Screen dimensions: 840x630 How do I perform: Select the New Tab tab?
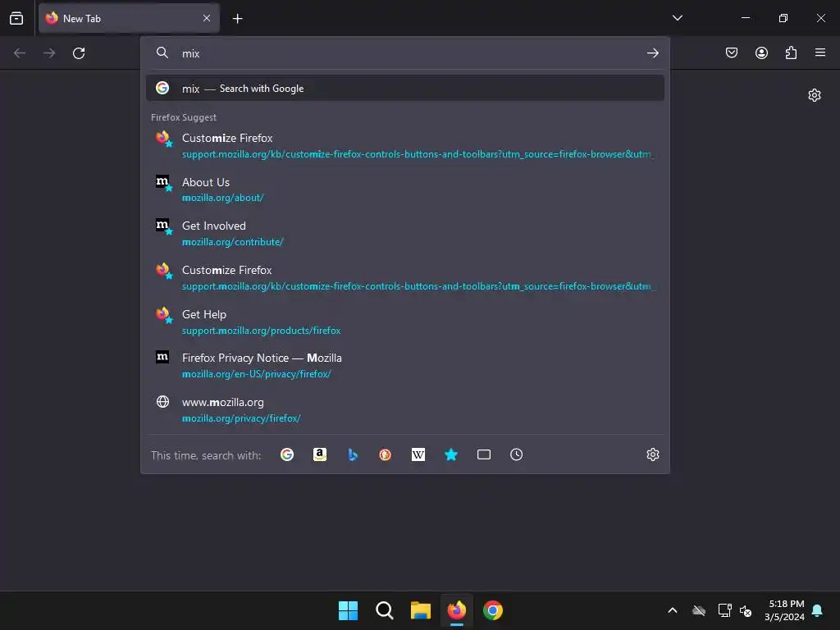[x=129, y=18]
